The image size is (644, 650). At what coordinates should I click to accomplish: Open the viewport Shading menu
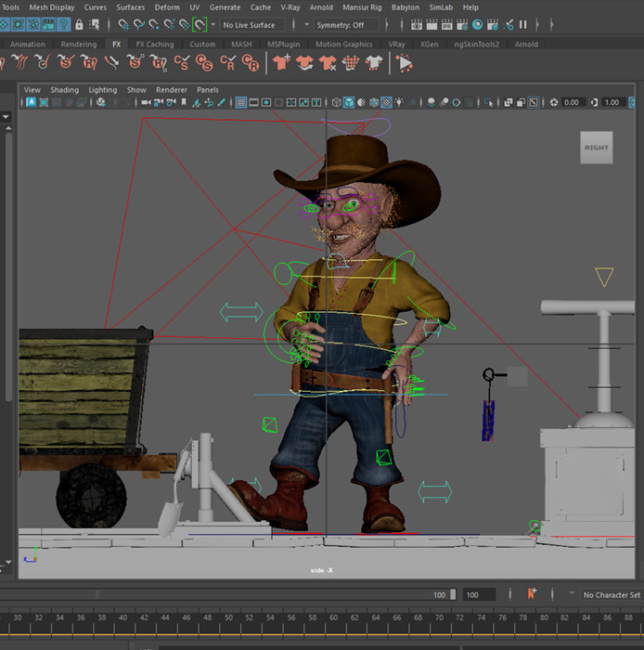point(65,90)
